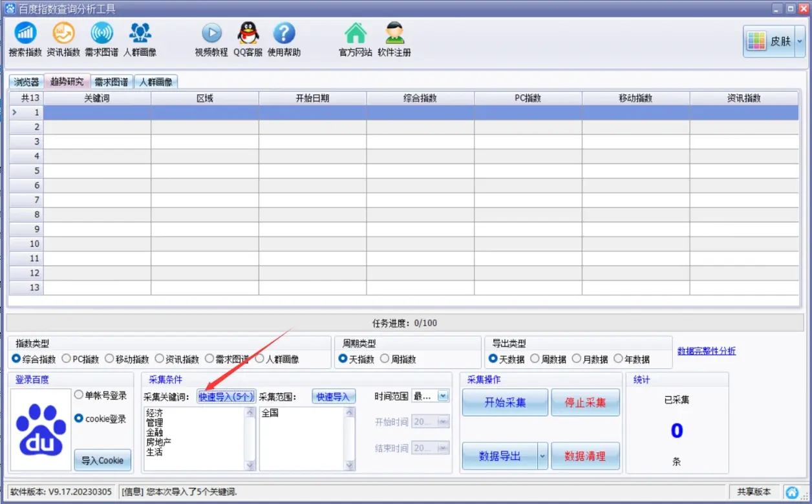Click the 皮肤 skin button
The height and width of the screenshot is (504, 812).
click(x=769, y=41)
